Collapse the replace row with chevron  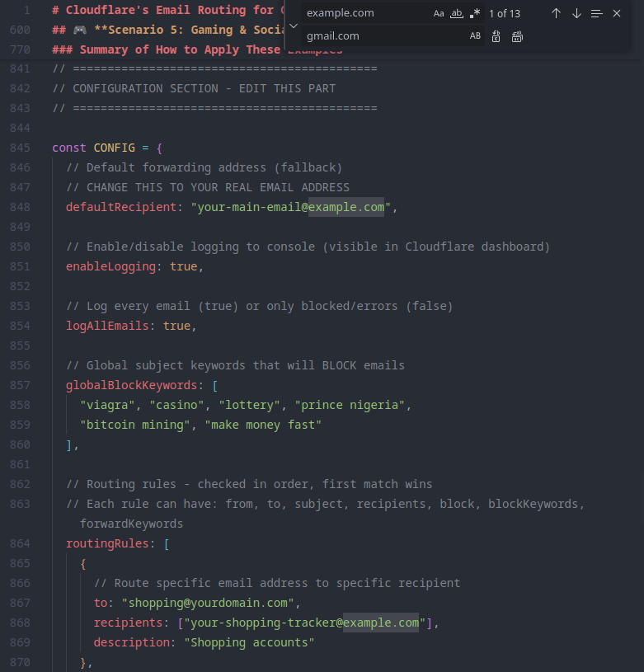(x=294, y=26)
